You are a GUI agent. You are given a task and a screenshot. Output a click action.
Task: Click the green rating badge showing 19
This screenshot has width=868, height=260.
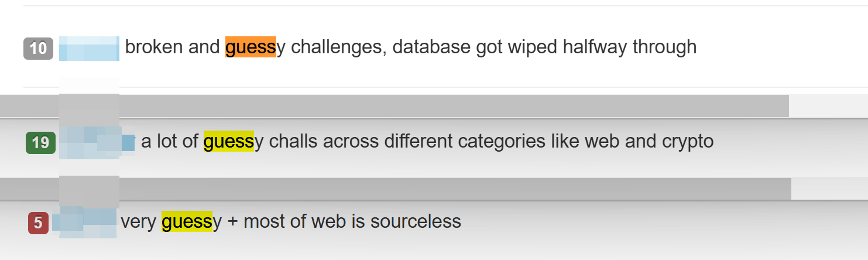tap(40, 143)
